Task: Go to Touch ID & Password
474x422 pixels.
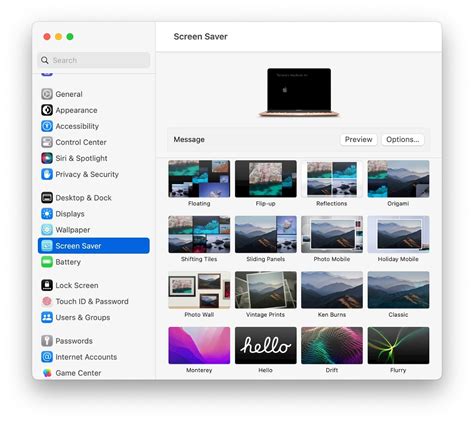Action: [x=94, y=301]
